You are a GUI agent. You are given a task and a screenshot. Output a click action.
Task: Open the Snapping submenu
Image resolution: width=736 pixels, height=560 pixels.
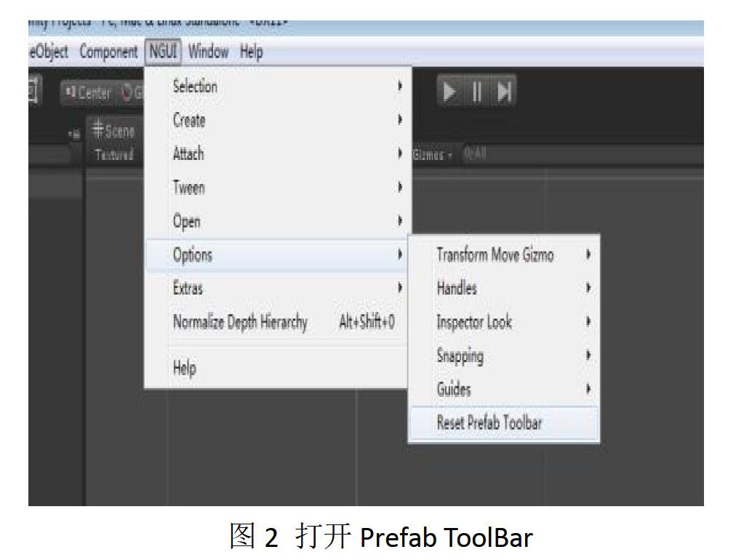pos(505,356)
